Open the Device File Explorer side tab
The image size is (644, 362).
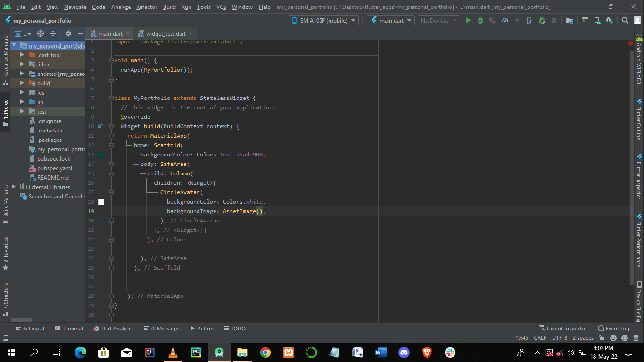639,302
